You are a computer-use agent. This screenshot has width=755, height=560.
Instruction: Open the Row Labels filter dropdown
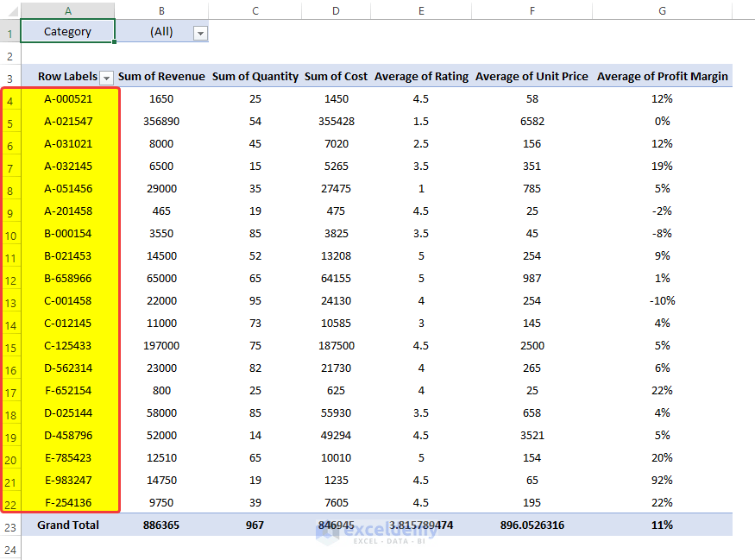click(x=107, y=77)
